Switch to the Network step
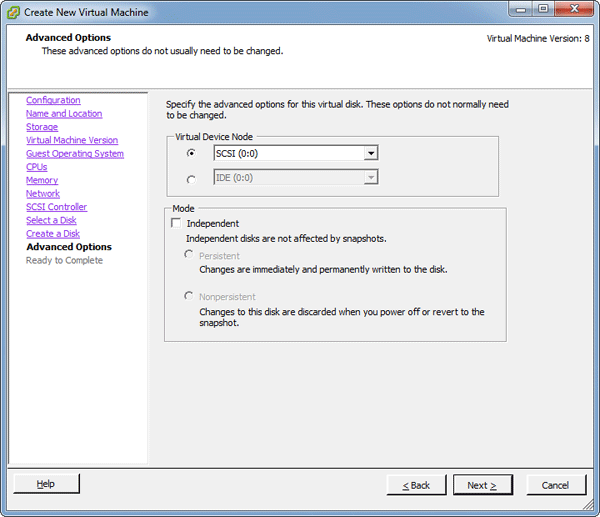 point(43,194)
